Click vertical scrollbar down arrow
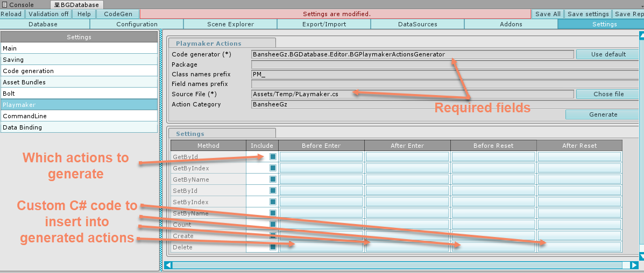644x273 pixels. click(x=641, y=256)
